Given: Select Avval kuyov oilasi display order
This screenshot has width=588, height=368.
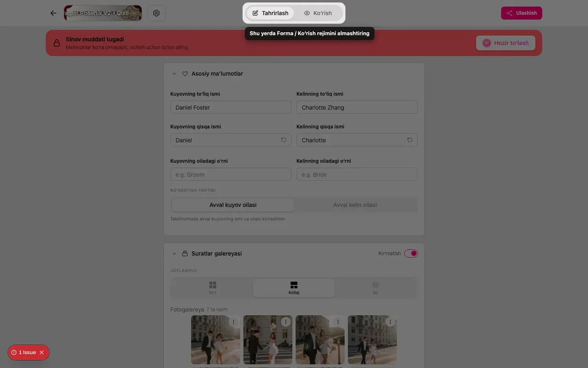Looking at the screenshot, I should pos(233,205).
